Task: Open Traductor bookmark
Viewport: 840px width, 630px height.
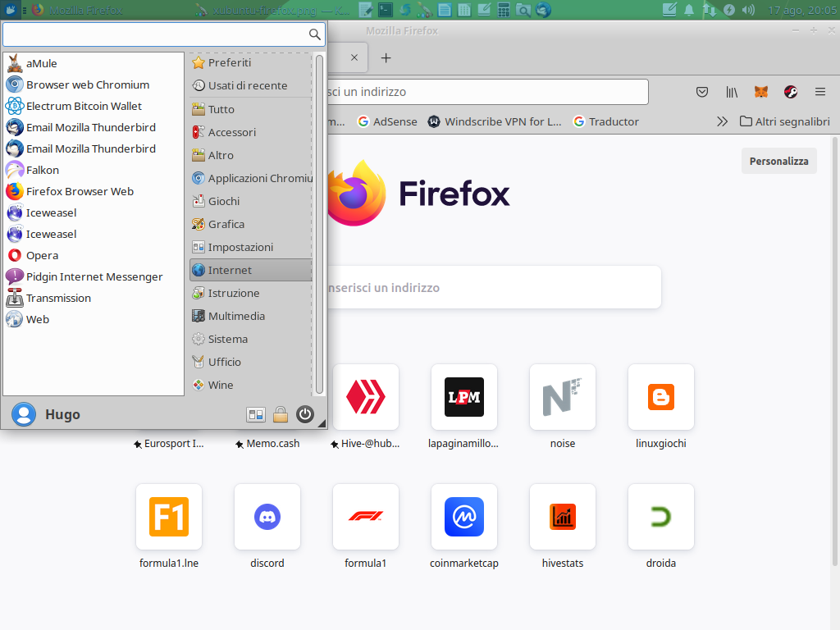Action: click(606, 121)
